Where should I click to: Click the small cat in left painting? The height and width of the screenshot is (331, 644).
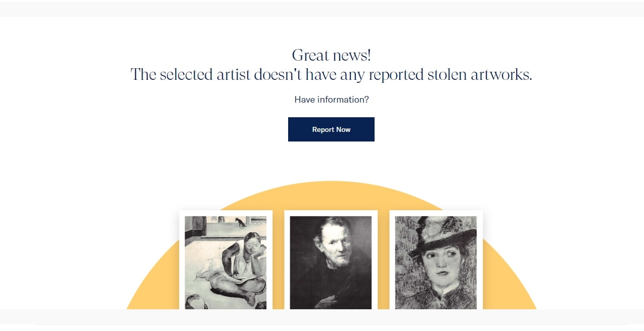pyautogui.click(x=242, y=221)
